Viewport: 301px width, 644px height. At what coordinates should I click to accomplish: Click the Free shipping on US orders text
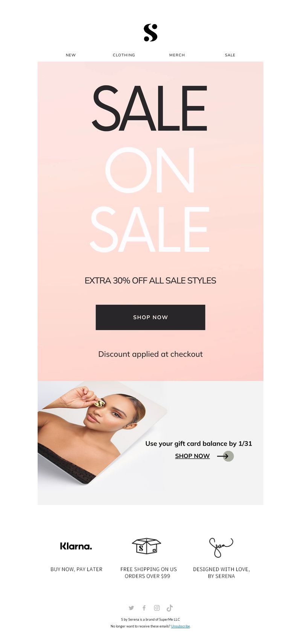point(148,573)
